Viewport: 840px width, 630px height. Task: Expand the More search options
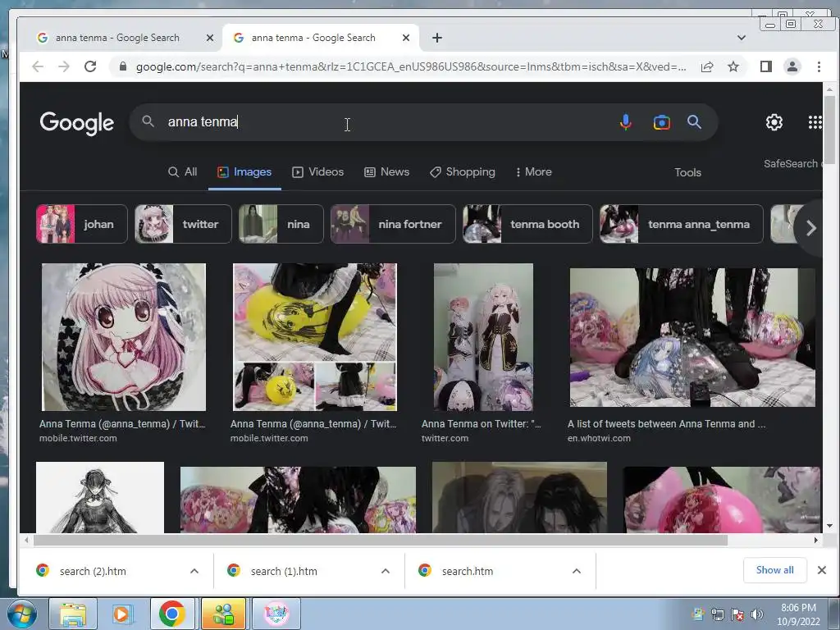(x=533, y=172)
